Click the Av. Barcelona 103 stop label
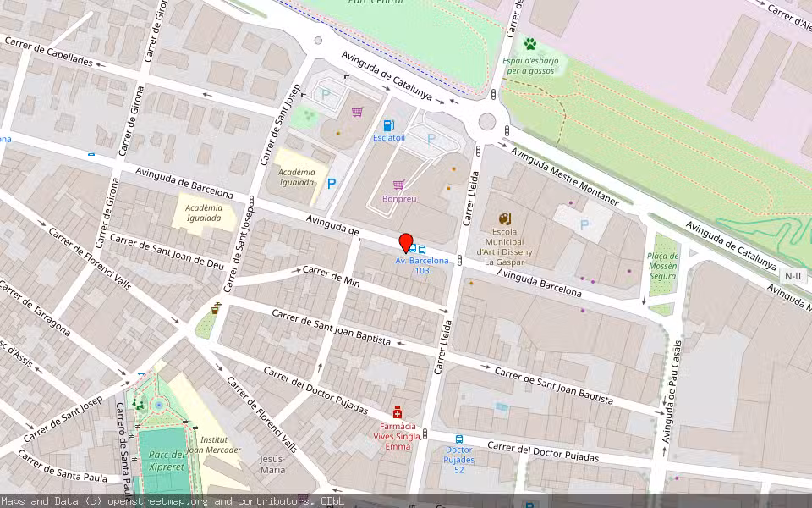 pos(422,265)
